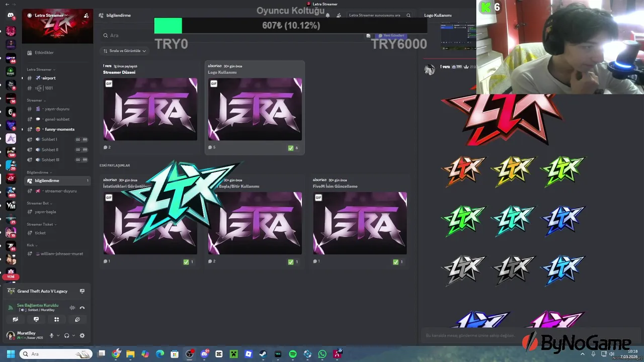This screenshot has height=362, width=644.
Task: Open the yayın-duyuru channel
Action: [x=57, y=109]
